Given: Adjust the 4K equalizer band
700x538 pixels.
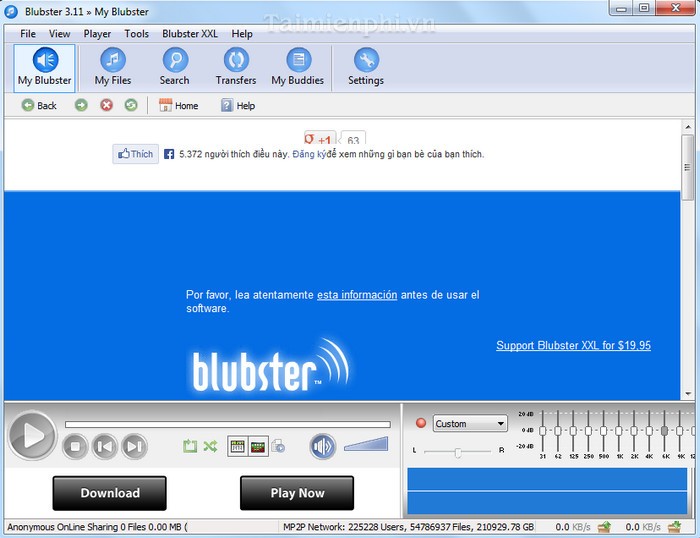Looking at the screenshot, I should pos(649,431).
